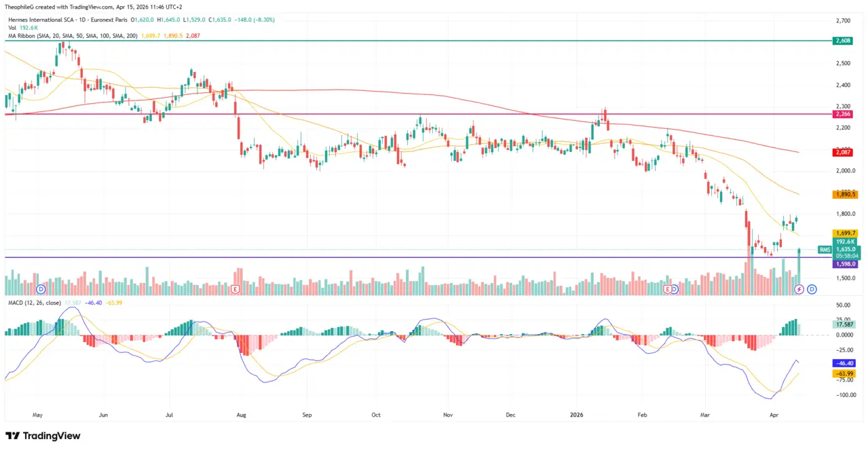The image size is (868, 450).
Task: Click the TradingView logo at bottom left
Action: click(43, 436)
